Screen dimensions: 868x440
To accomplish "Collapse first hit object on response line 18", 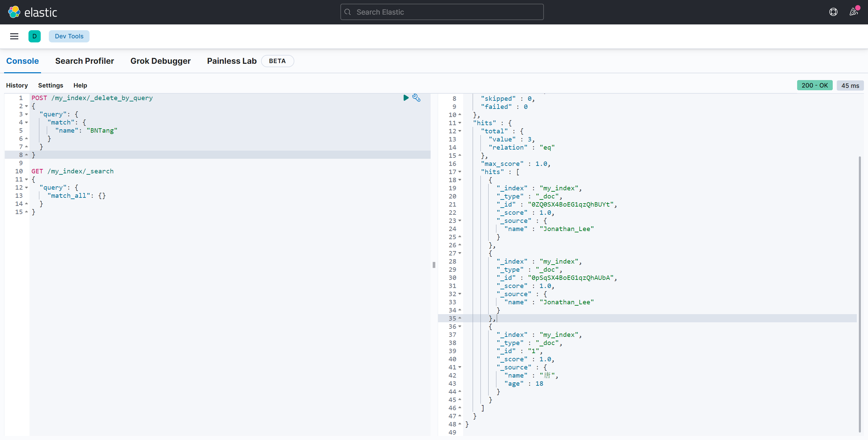I will 460,180.
